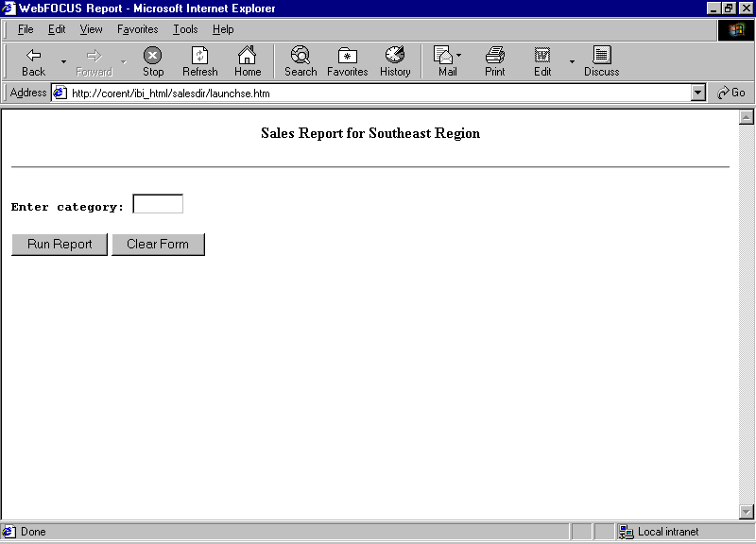Open the Favorites menu in the menu bar
The height and width of the screenshot is (544, 756).
137,29
